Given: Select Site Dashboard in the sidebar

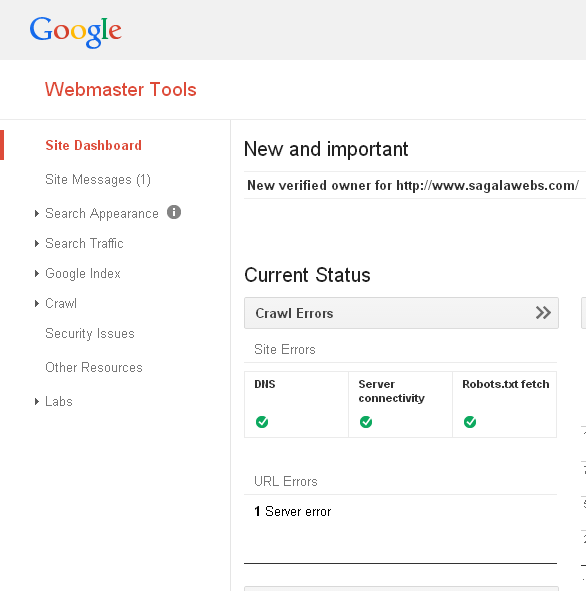Looking at the screenshot, I should (93, 145).
